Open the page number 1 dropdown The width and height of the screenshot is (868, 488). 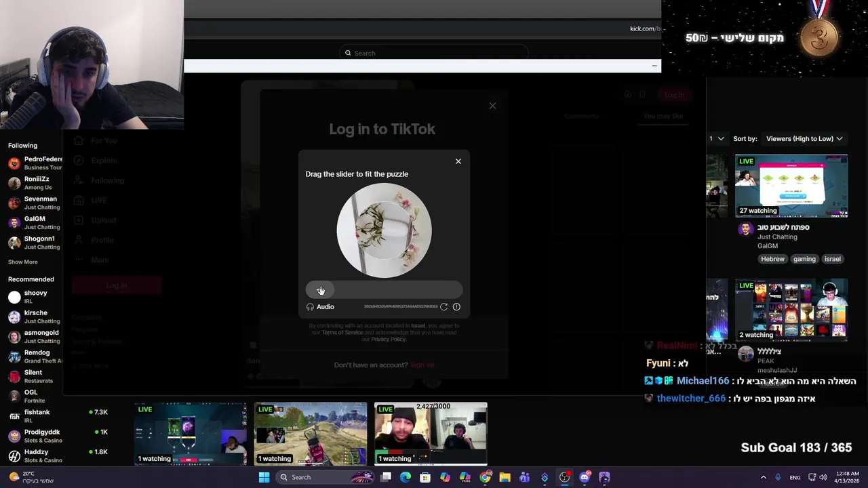717,138
